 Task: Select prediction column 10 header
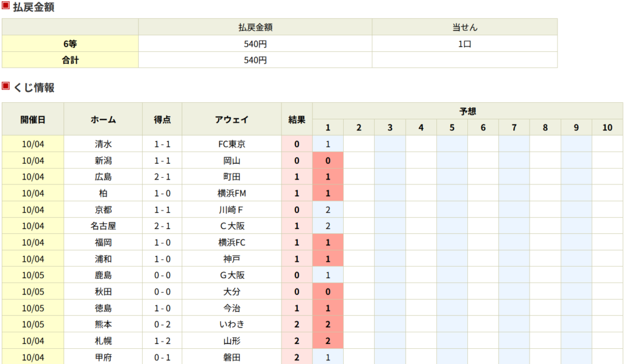pyautogui.click(x=607, y=127)
